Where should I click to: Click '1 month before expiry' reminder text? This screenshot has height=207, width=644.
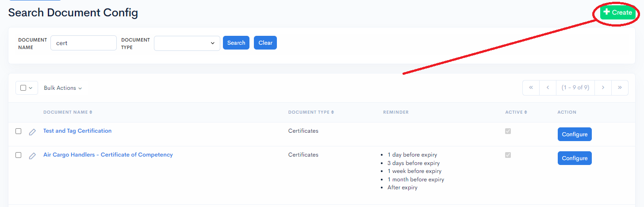tap(416, 180)
